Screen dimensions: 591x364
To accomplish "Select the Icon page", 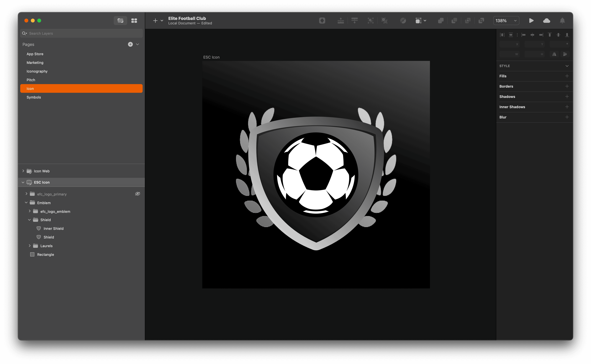I will click(x=81, y=89).
